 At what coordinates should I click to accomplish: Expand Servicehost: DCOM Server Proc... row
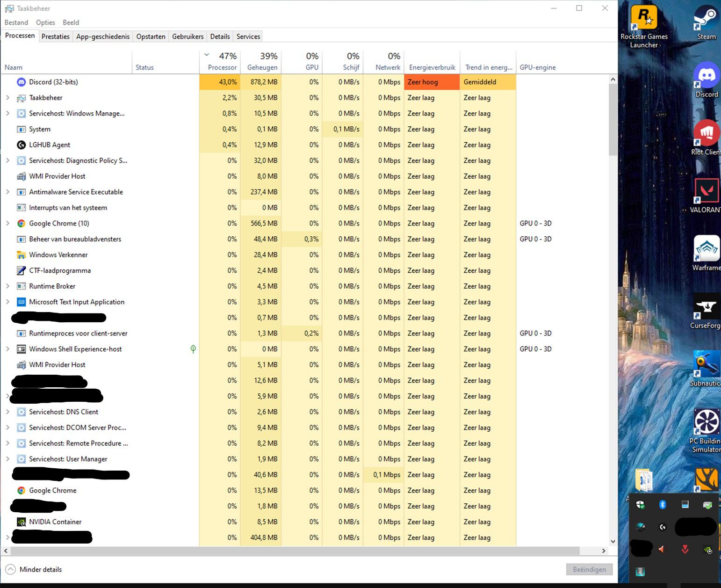[7, 428]
